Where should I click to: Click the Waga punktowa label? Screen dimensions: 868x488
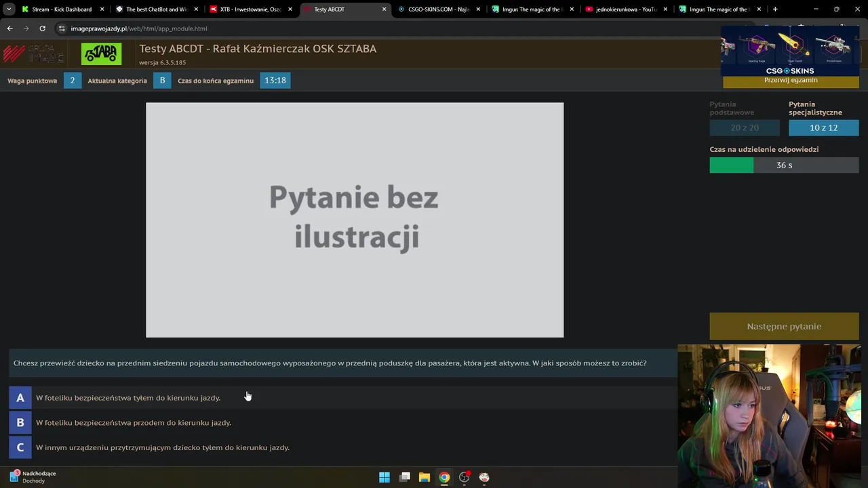click(x=33, y=81)
